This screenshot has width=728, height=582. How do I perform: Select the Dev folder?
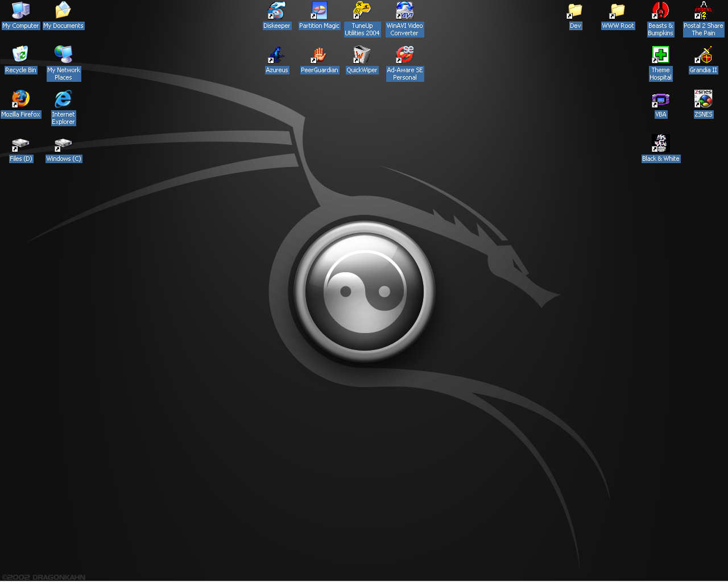(575, 10)
